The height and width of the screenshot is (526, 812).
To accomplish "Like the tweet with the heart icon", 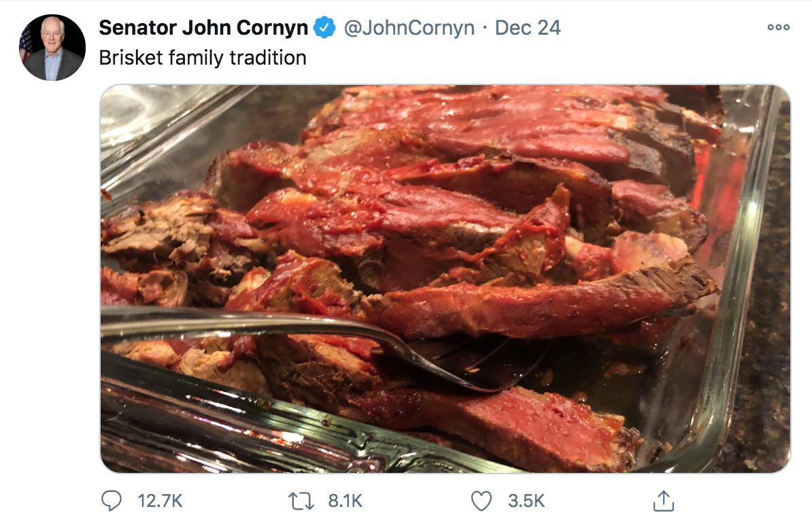I will pos(481,502).
